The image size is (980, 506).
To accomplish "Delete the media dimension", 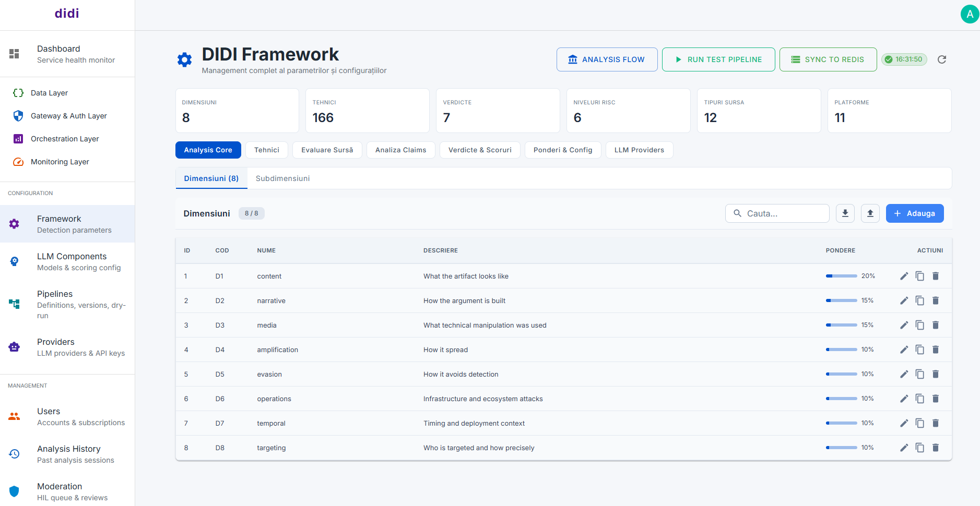I will 936,325.
